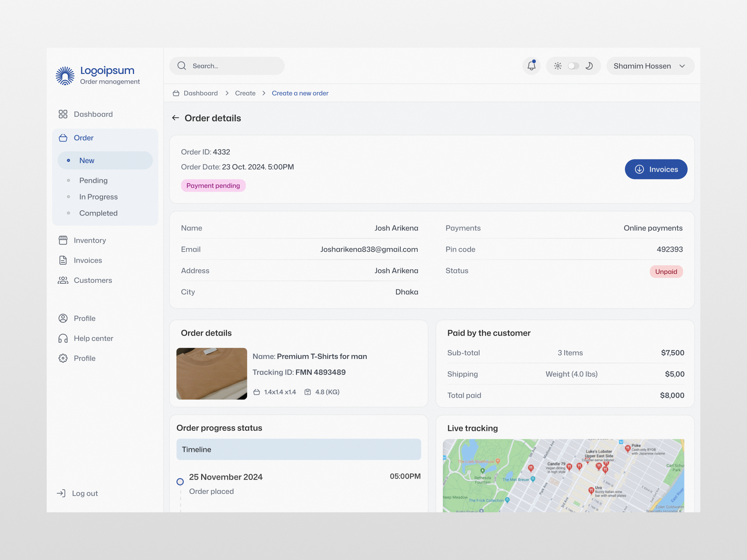Open Completed orders list

pos(98,213)
